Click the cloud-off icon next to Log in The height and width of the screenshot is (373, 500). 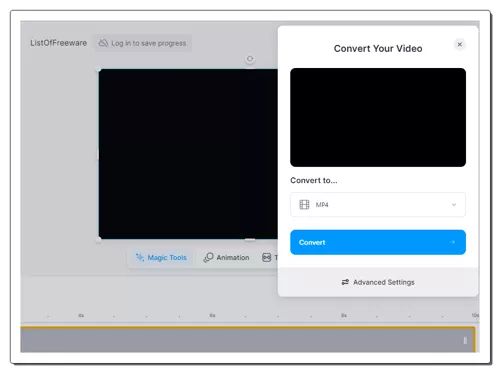click(x=103, y=43)
